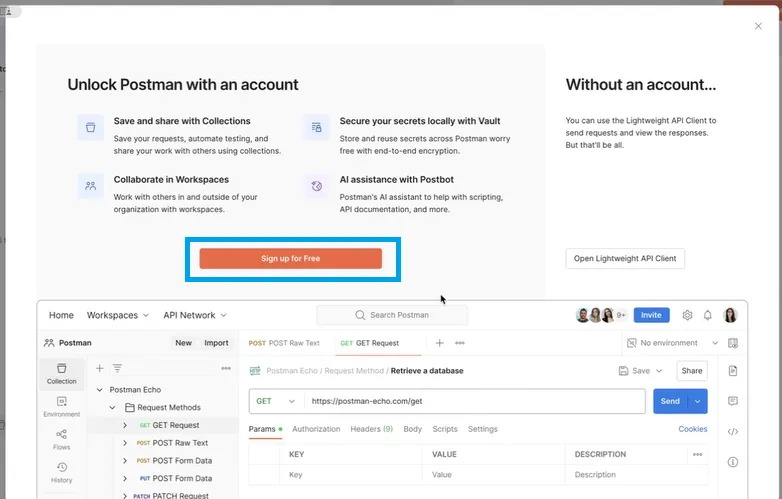The image size is (782, 499).
Task: Open the API Network dropdown menu
Action: click(195, 315)
